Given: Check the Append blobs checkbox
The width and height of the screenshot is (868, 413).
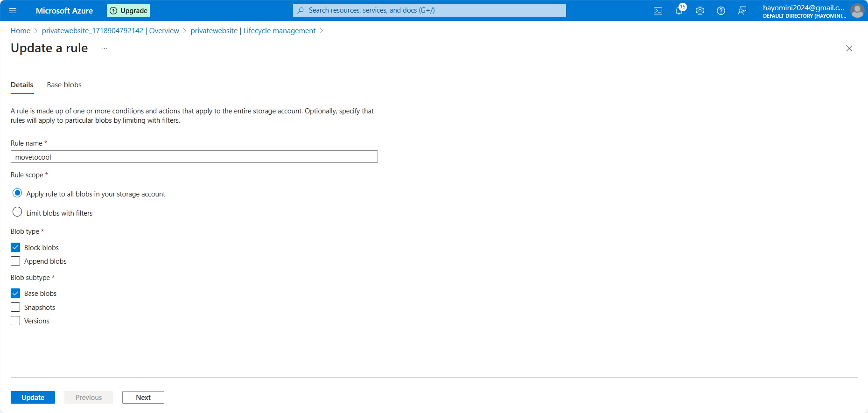Looking at the screenshot, I should point(15,261).
